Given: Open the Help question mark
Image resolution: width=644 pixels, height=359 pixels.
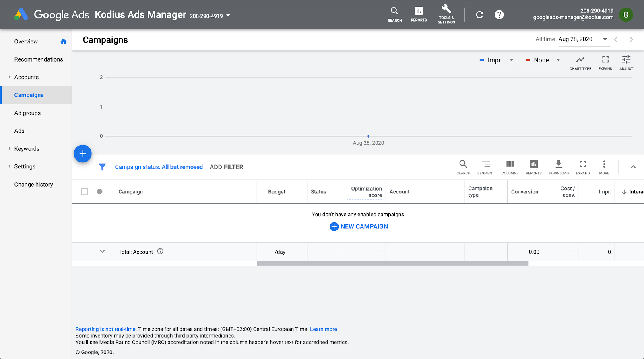Looking at the screenshot, I should click(x=499, y=15).
